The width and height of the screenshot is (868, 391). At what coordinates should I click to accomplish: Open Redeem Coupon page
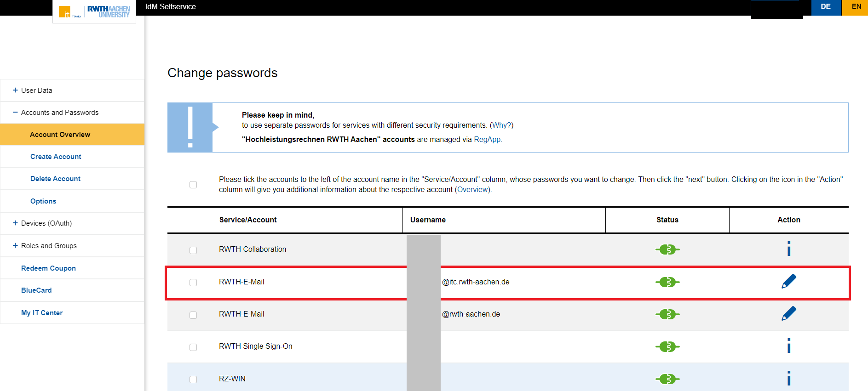[48, 268]
